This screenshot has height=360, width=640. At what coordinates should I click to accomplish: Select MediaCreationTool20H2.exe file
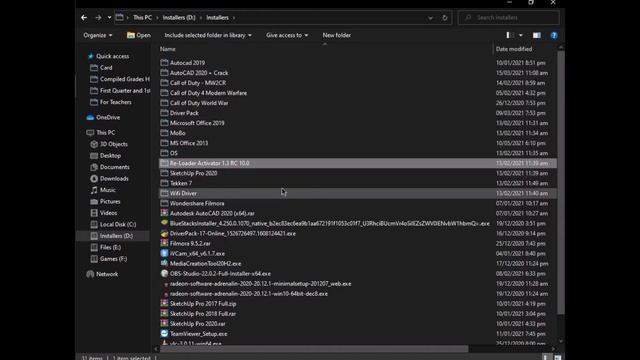[x=205, y=264]
